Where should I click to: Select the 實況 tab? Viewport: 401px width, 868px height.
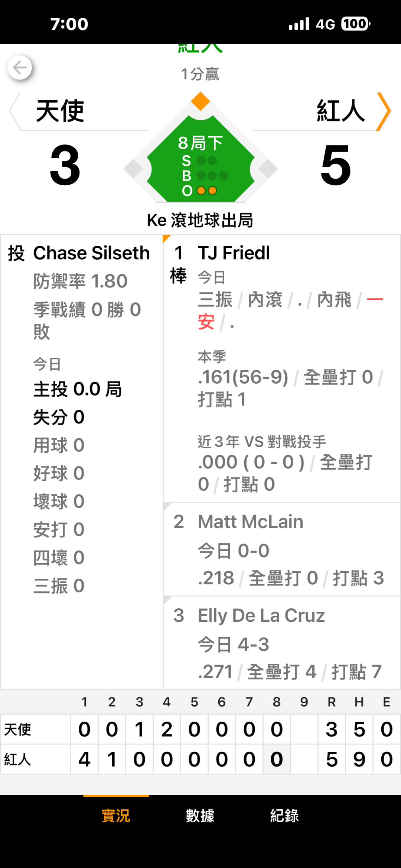pyautogui.click(x=116, y=816)
